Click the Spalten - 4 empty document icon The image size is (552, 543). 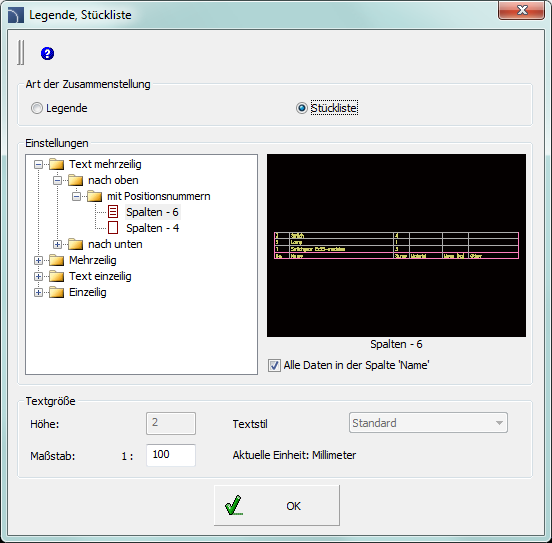pyautogui.click(x=113, y=228)
